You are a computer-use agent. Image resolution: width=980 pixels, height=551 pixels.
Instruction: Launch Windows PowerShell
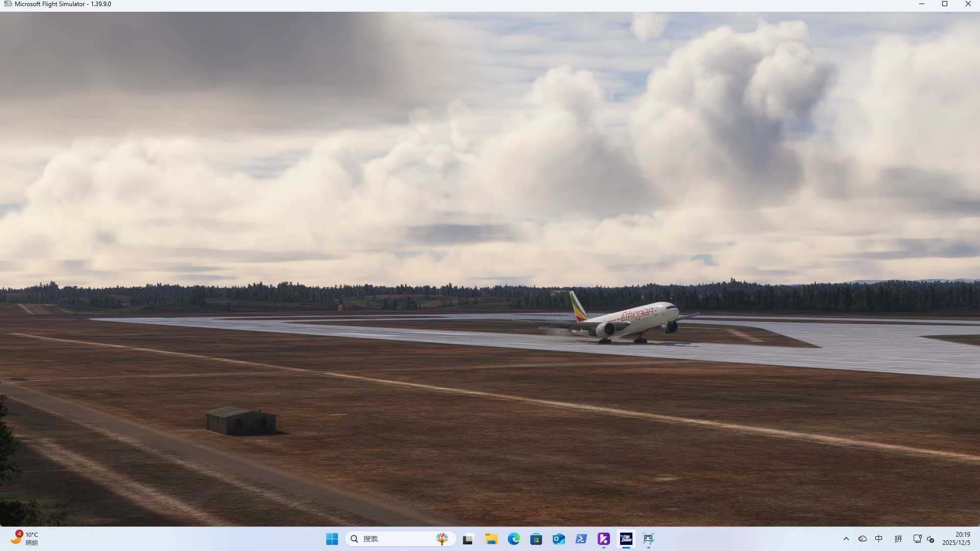[581, 539]
